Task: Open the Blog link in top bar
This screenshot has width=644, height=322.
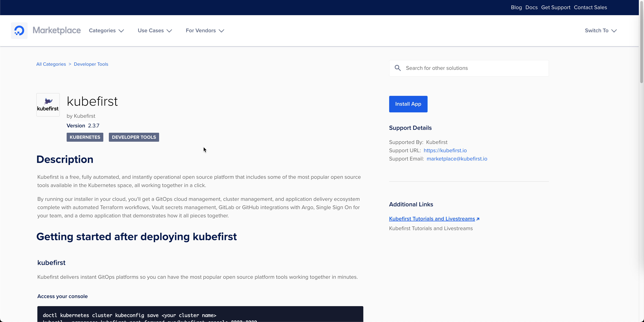Action: point(516,8)
